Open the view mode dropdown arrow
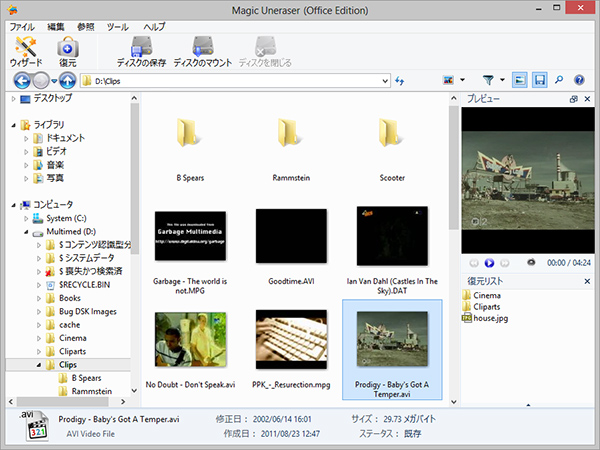This screenshot has height=450, width=600. click(x=462, y=80)
